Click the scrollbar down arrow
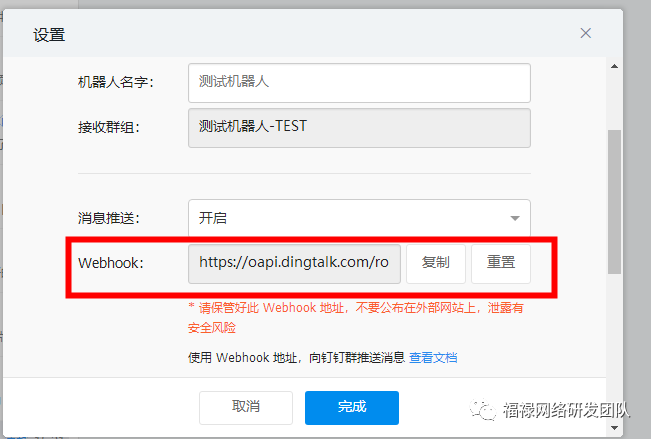The width and height of the screenshot is (651, 439). 614,428
